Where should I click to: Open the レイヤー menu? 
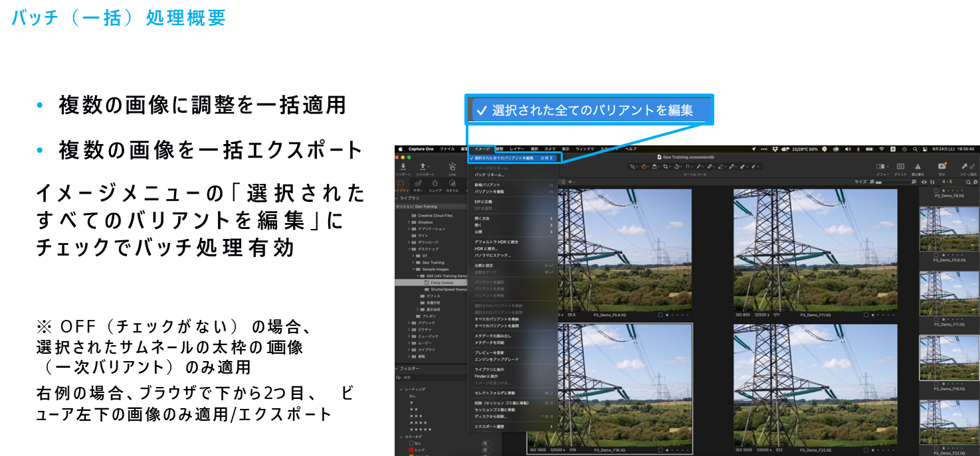(518, 149)
